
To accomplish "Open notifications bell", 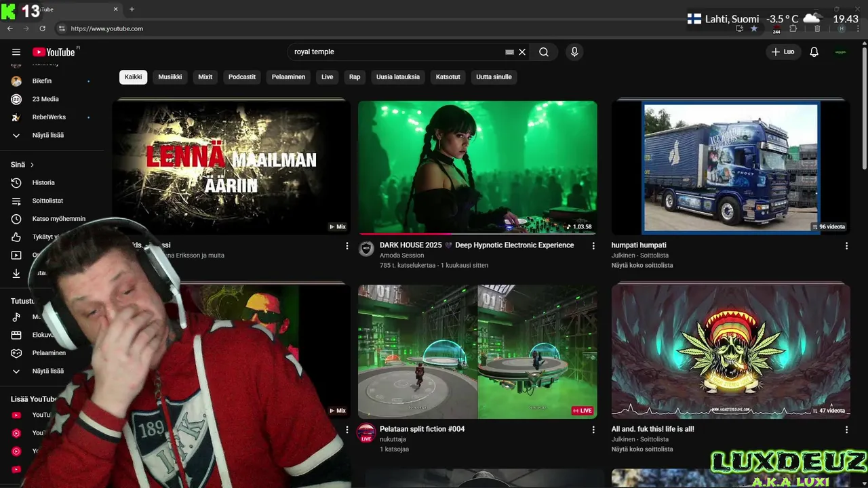I will pyautogui.click(x=814, y=52).
